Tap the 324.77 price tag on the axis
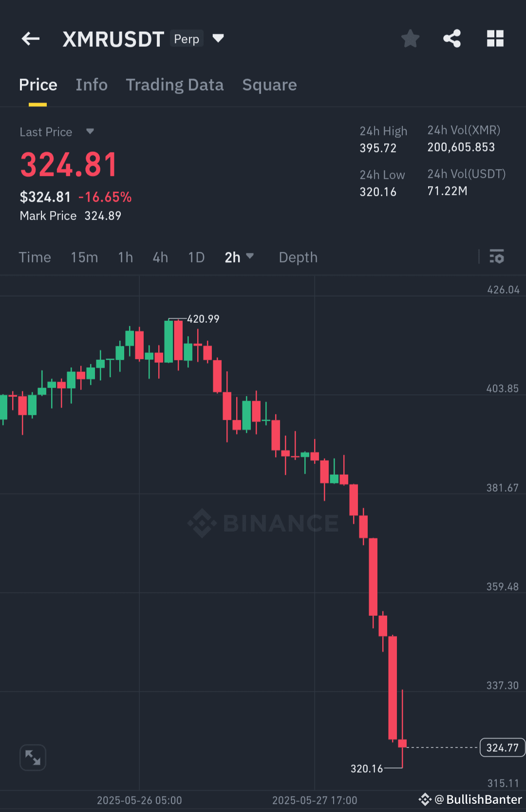The height and width of the screenshot is (812, 526). (502, 748)
